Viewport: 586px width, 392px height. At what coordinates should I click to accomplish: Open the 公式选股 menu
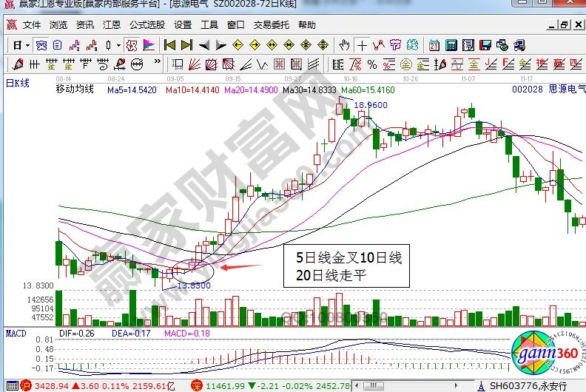click(146, 24)
